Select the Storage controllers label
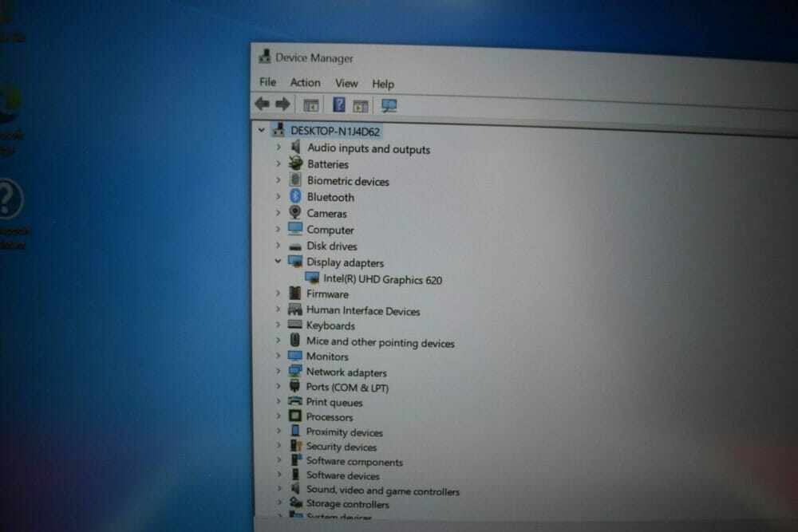The image size is (798, 532). [348, 504]
